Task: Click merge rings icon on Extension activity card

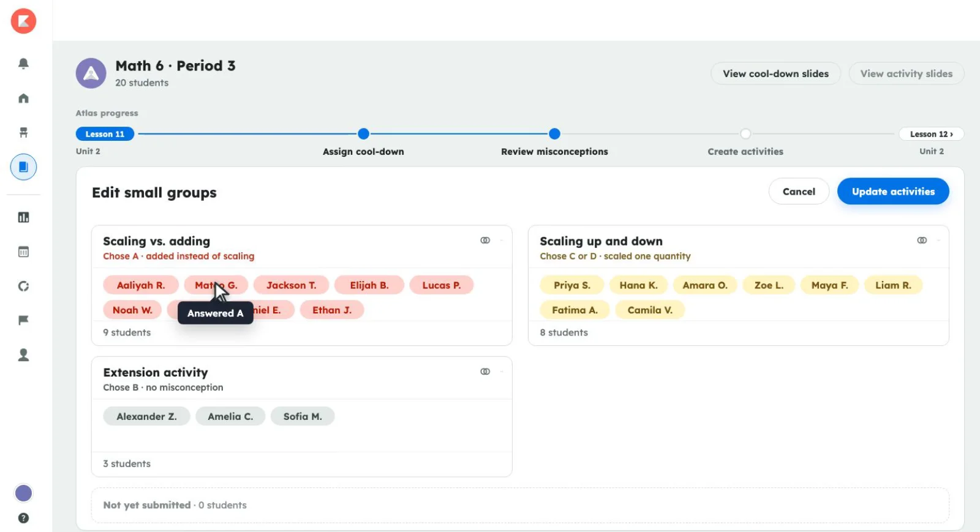Action: point(485,372)
